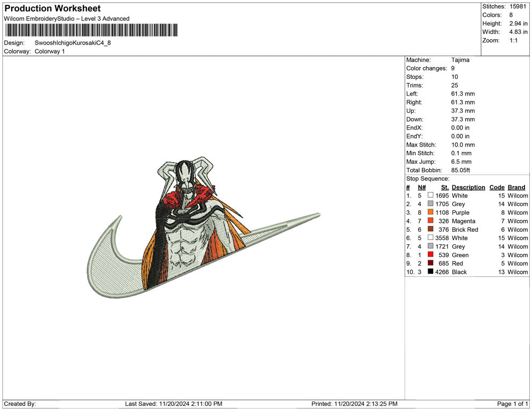Click the Description column header
Screen dimensions: 532x409
pyautogui.click(x=468, y=187)
